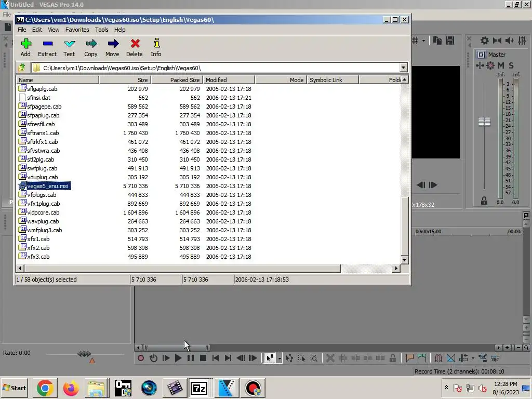The height and width of the screenshot is (399, 532).
Task: Click the Insert Region icon in VEGAS
Action: click(x=422, y=358)
